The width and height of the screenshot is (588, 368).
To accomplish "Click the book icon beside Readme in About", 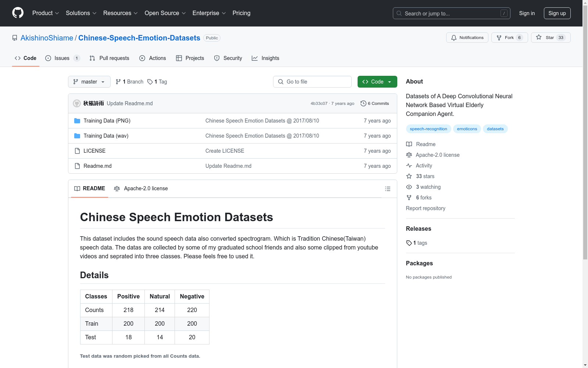I will click(x=409, y=144).
